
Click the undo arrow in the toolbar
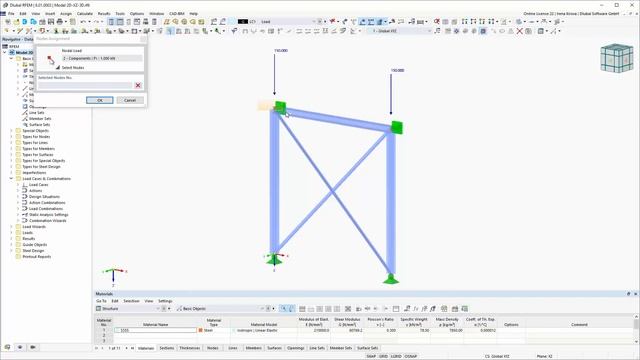pyautogui.click(x=83, y=22)
